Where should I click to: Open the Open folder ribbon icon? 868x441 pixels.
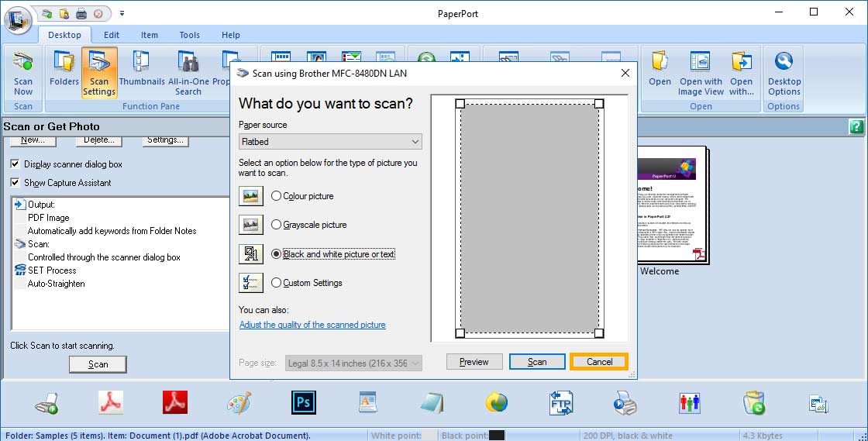660,69
